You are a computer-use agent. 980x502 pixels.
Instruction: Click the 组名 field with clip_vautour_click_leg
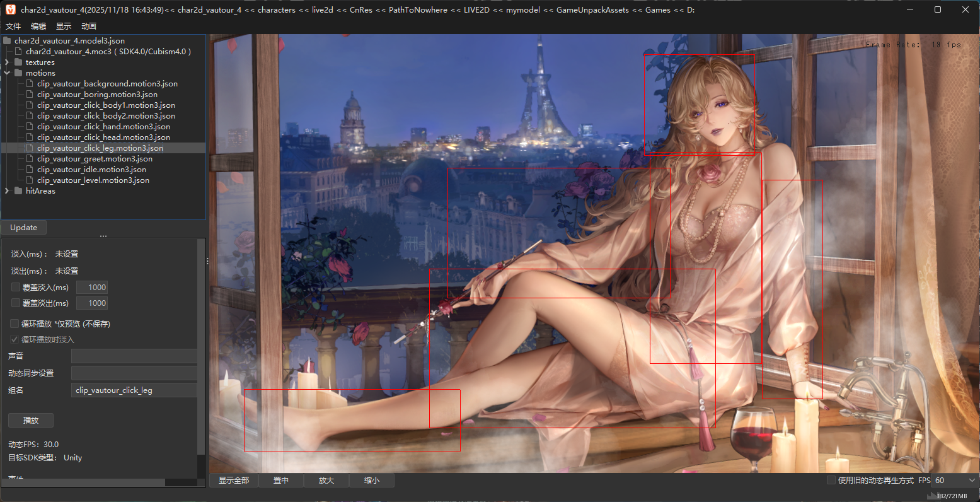134,390
